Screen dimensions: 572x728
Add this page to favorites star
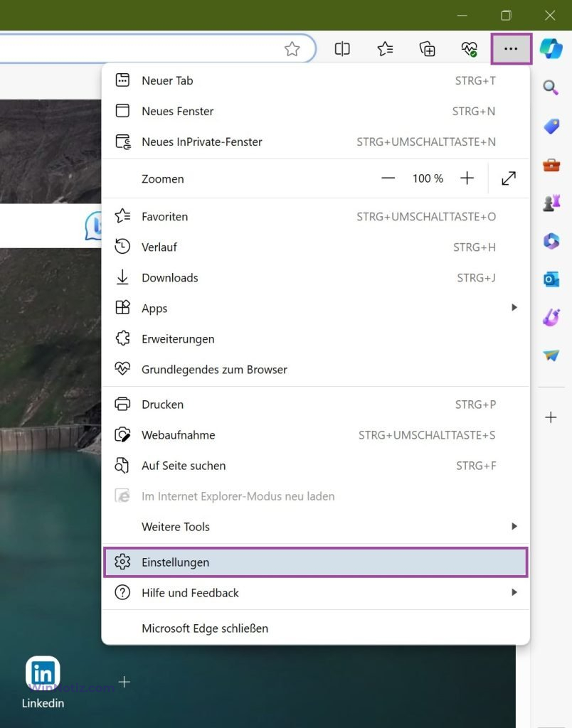pyautogui.click(x=292, y=48)
